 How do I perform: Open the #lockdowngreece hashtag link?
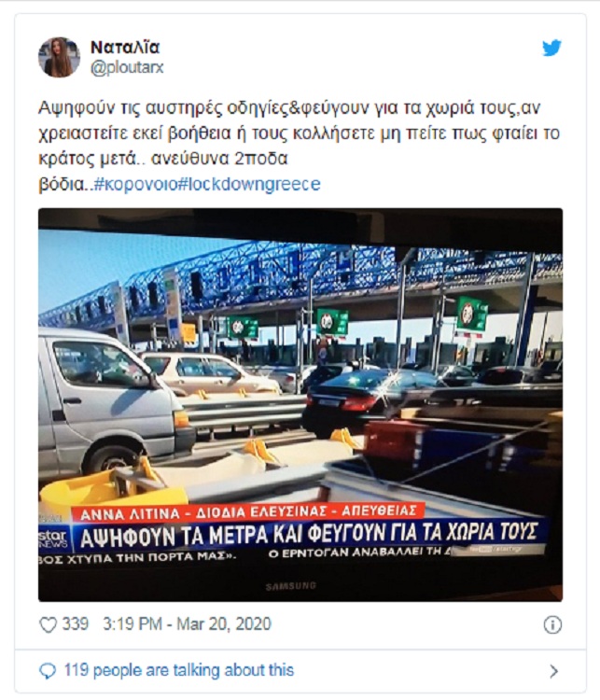pyautogui.click(x=249, y=184)
